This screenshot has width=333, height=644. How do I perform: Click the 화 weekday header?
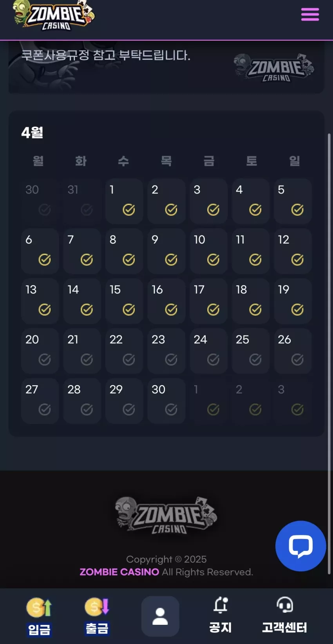coord(81,161)
